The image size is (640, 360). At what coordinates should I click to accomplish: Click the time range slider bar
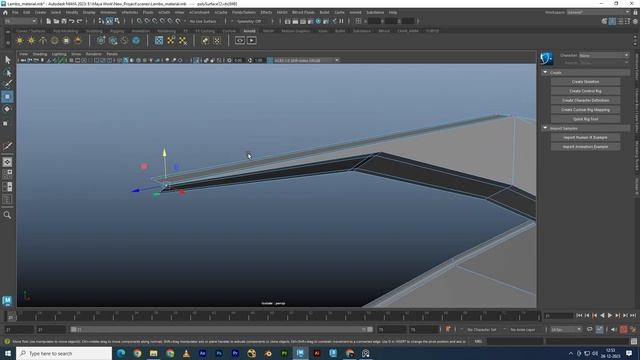[221, 329]
